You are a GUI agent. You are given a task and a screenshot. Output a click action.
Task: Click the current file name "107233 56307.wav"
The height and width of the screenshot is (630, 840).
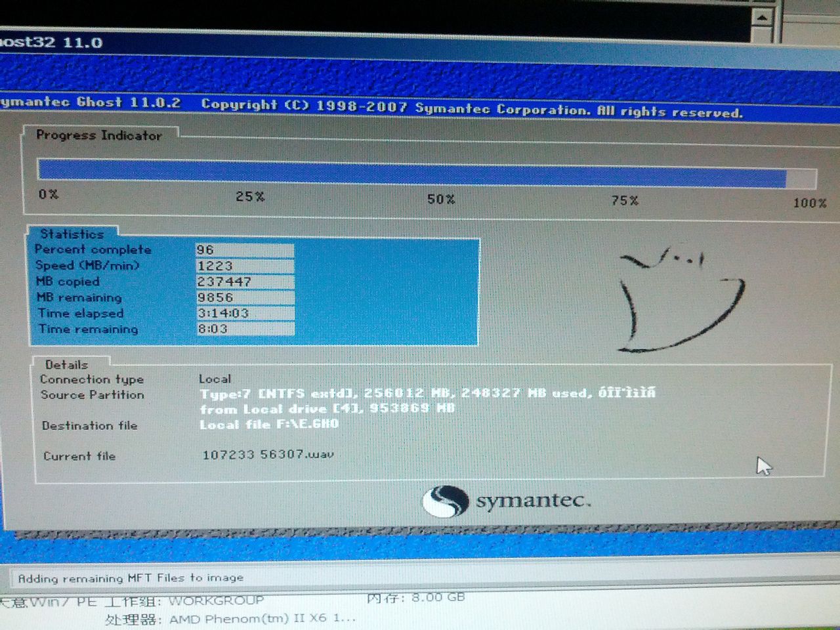[x=268, y=454]
